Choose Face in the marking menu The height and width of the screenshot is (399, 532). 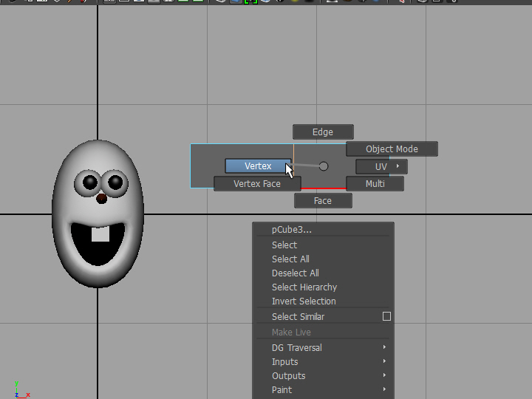323,201
